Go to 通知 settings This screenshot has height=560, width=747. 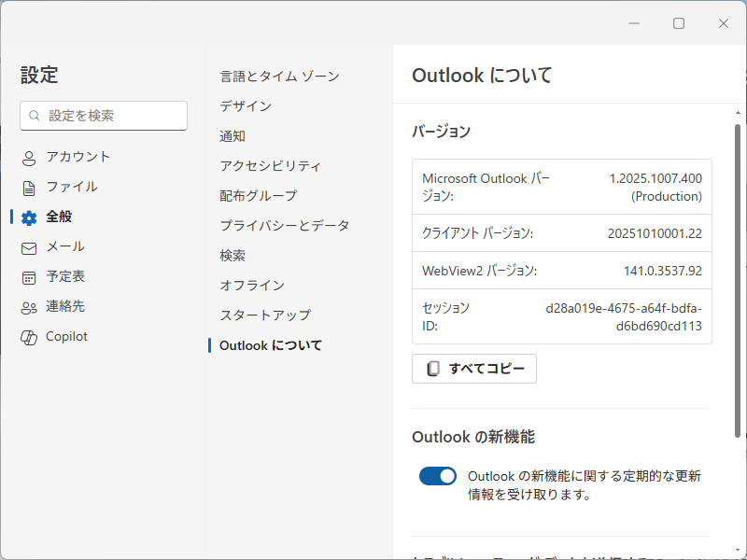point(233,136)
